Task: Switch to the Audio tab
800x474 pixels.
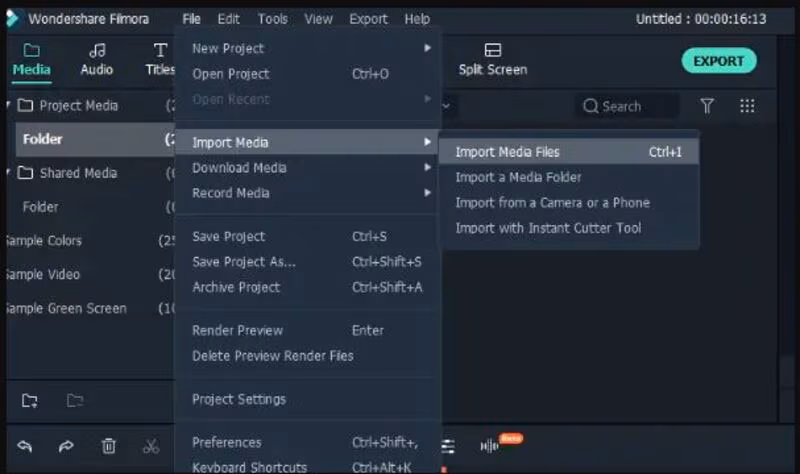Action: pyautogui.click(x=97, y=60)
